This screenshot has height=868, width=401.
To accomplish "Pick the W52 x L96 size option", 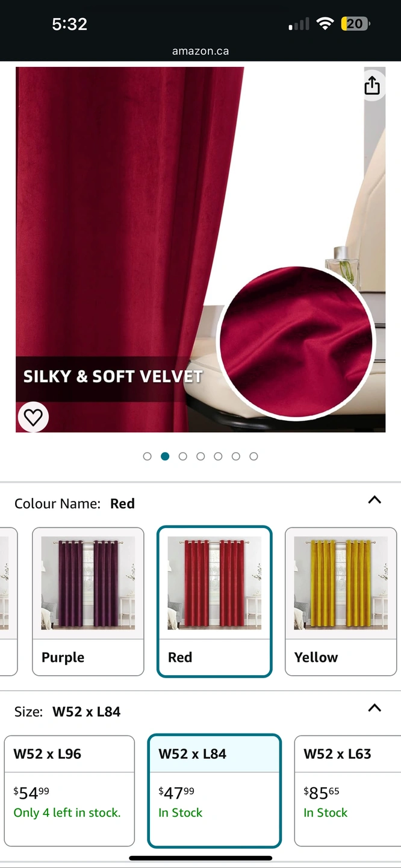I will coord(69,791).
